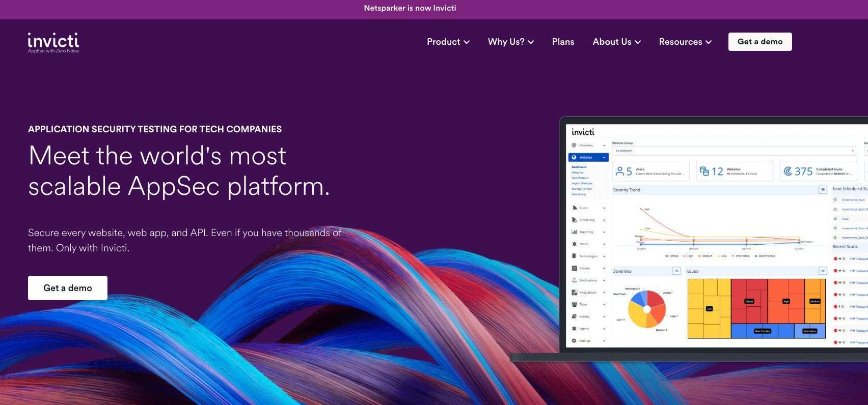
Task: Click the Team people icon in sidebar
Action: pyautogui.click(x=575, y=304)
